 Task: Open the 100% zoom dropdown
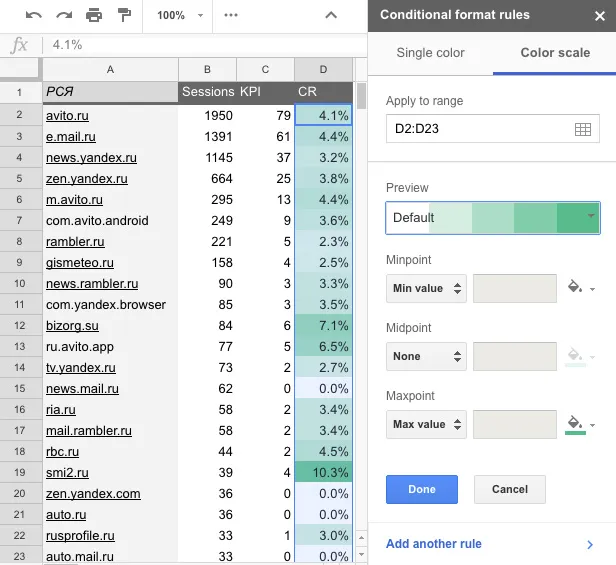[x=180, y=15]
